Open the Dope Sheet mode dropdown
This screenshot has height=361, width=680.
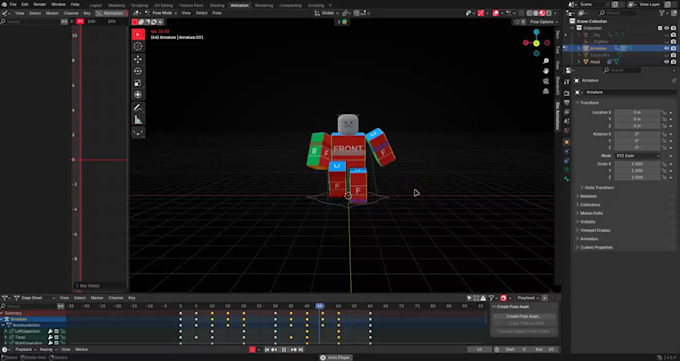(35, 298)
